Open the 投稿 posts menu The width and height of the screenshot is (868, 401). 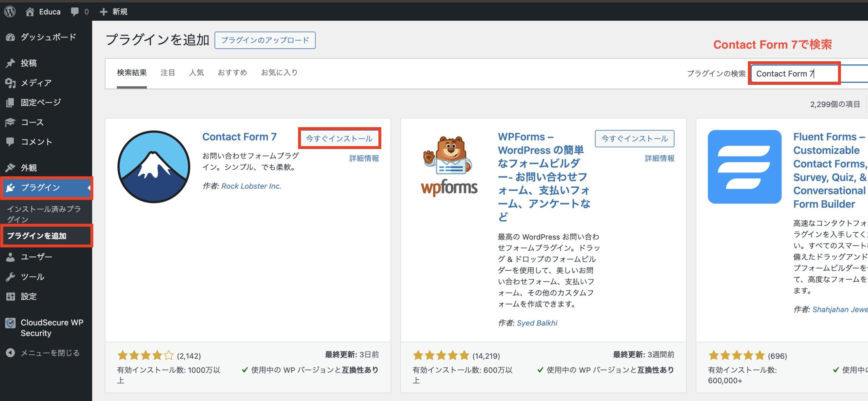pos(28,63)
